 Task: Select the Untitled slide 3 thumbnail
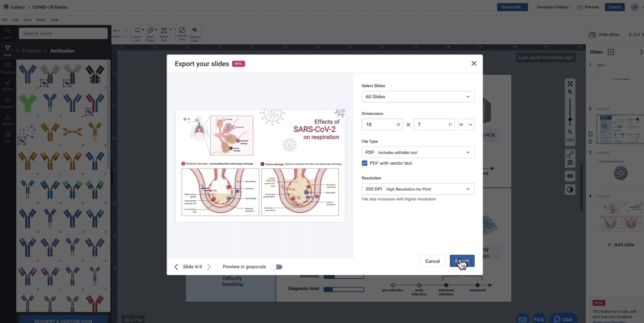[x=620, y=173]
